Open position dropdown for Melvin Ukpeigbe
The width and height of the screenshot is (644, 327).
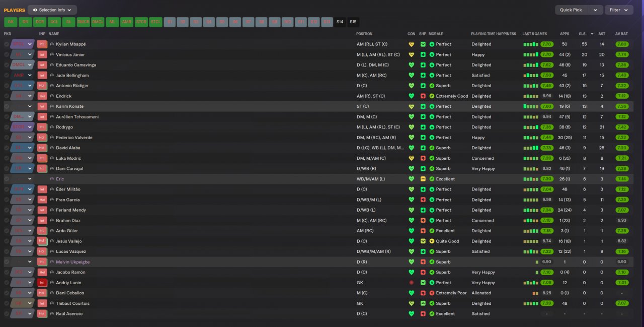30,262
